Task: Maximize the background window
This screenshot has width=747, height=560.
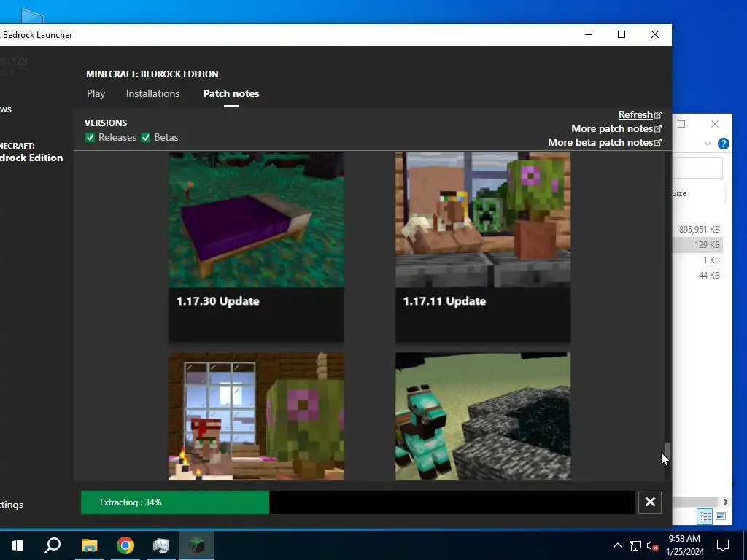Action: click(x=681, y=124)
